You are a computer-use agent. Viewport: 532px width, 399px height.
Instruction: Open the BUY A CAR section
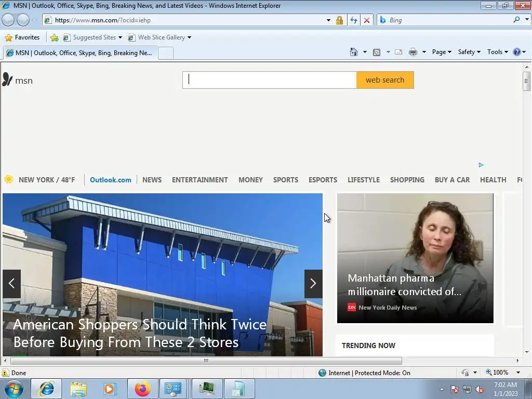(453, 180)
